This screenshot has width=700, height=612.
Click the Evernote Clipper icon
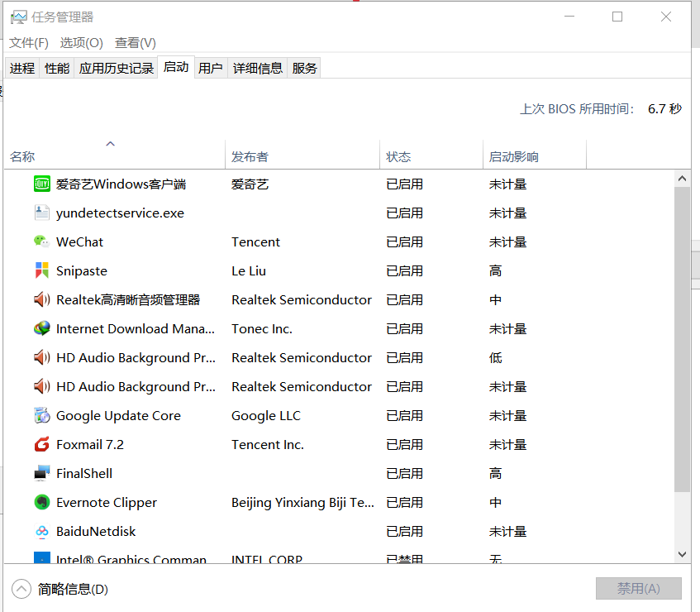click(x=42, y=502)
